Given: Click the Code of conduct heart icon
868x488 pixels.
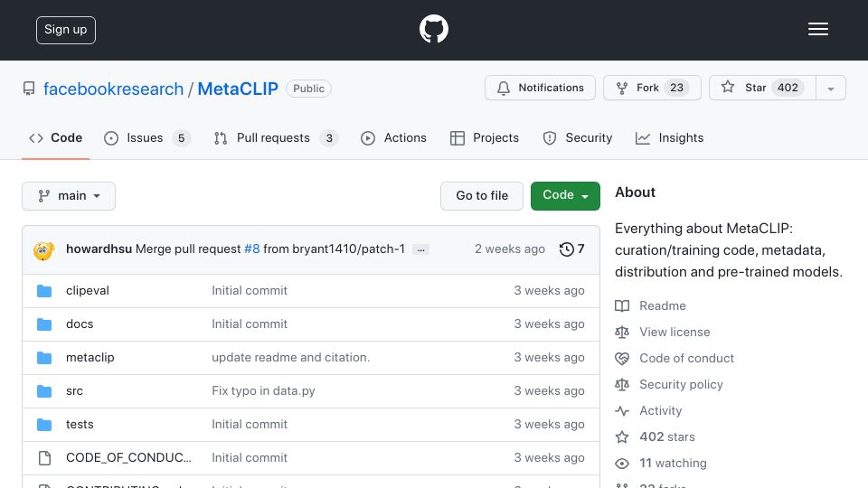Looking at the screenshot, I should click(622, 359).
